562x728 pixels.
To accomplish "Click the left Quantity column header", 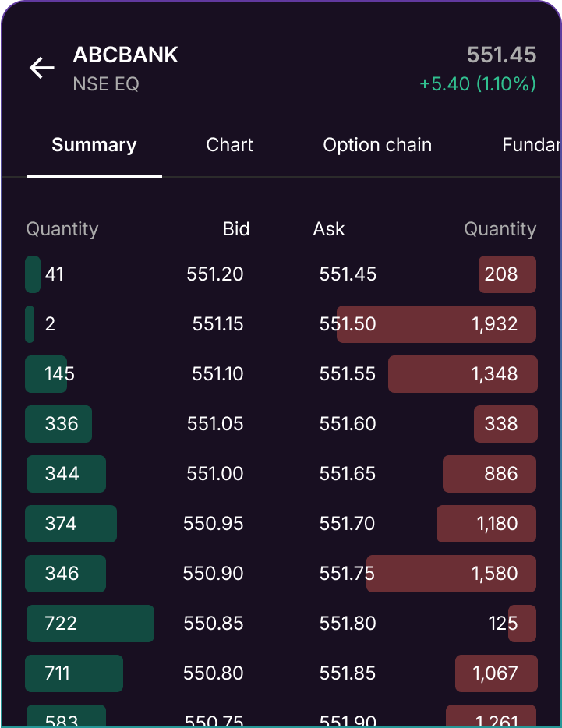I will pyautogui.click(x=62, y=229).
